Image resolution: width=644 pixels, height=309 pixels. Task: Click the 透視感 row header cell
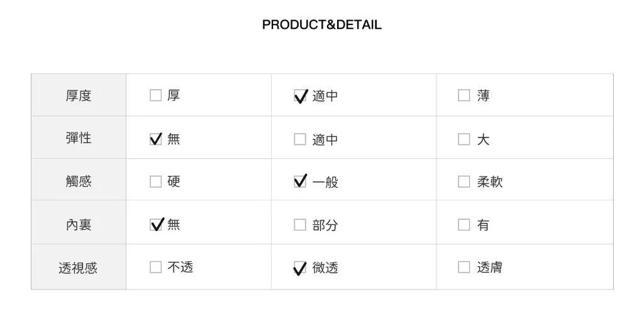click(79, 268)
